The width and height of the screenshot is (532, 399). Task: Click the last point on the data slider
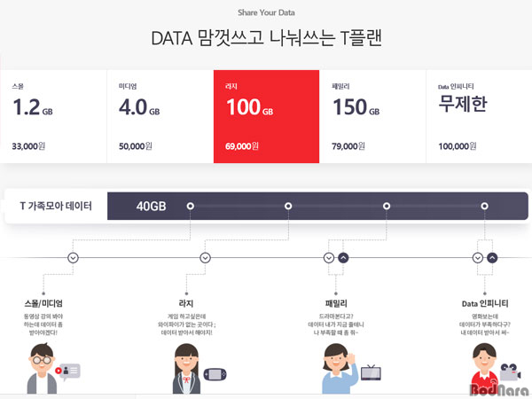click(484, 206)
